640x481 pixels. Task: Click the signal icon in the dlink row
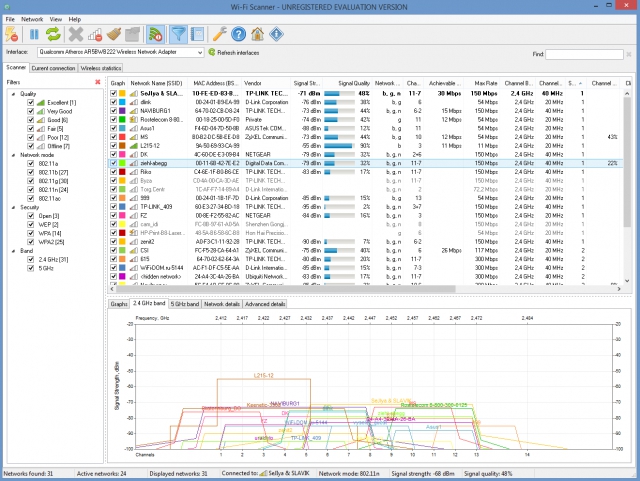[133, 102]
